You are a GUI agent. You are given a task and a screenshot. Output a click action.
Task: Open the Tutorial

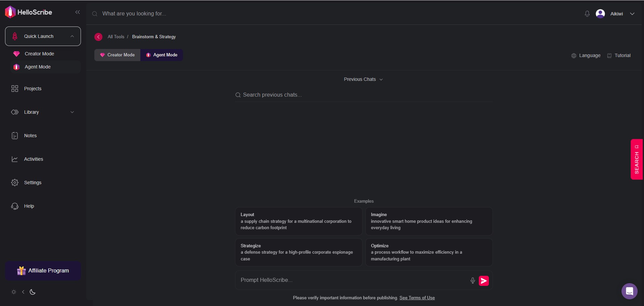pos(619,56)
